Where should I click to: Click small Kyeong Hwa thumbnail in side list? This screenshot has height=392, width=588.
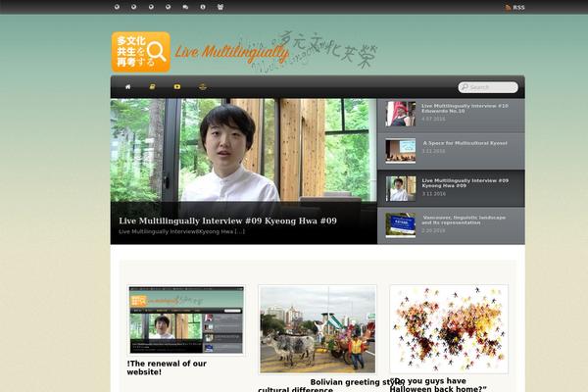pyautogui.click(x=401, y=188)
